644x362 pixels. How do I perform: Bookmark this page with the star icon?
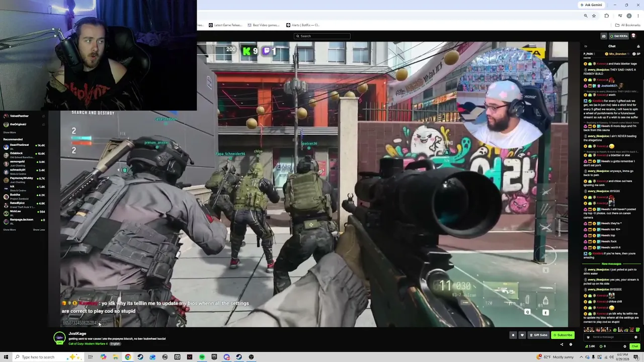coord(594,16)
